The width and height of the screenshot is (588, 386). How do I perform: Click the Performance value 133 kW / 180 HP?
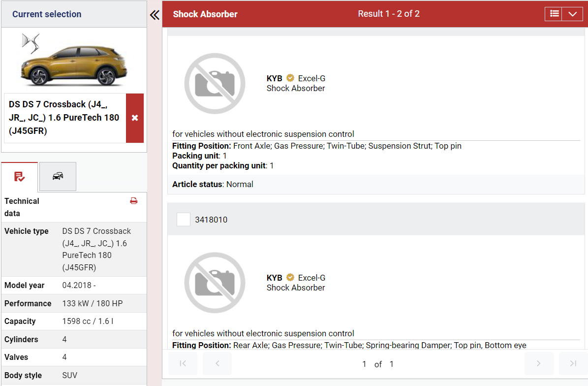(x=93, y=303)
